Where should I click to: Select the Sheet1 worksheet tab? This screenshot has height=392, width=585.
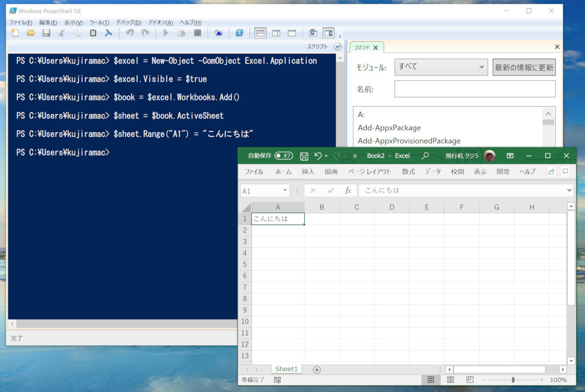pos(286,369)
